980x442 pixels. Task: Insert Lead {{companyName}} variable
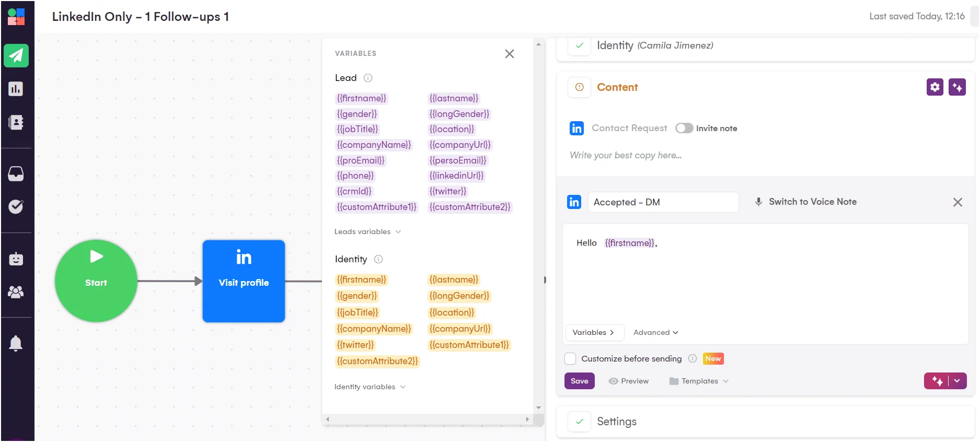click(x=374, y=145)
